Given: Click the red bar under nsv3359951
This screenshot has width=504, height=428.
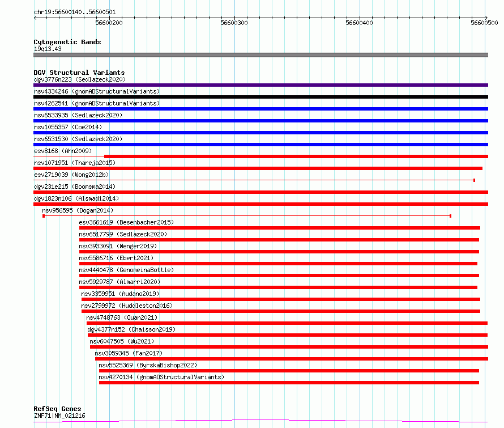Looking at the screenshot, I should coord(281,299).
